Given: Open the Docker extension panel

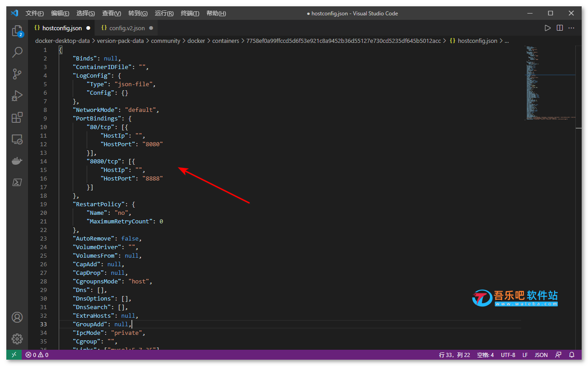Looking at the screenshot, I should [17, 161].
